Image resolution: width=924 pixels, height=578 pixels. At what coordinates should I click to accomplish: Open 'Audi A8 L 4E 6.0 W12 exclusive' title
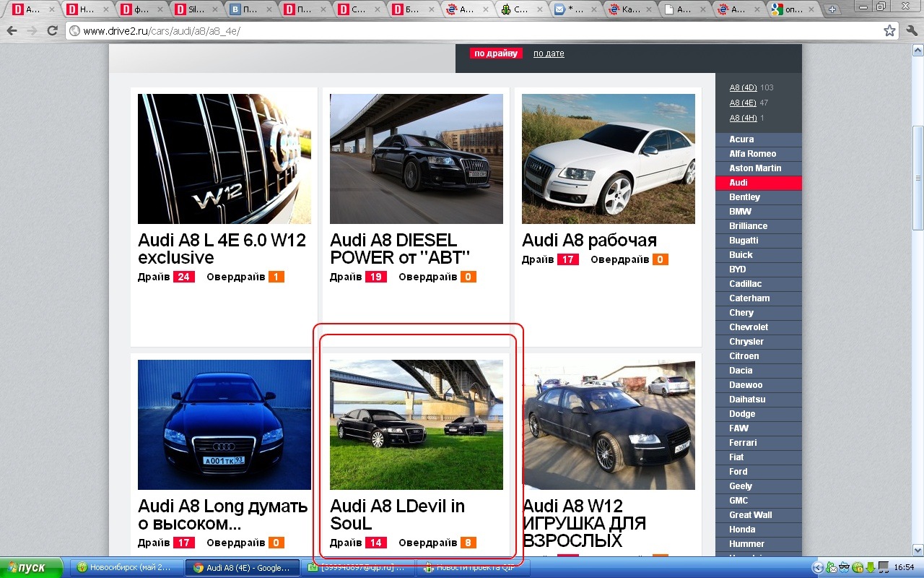222,249
